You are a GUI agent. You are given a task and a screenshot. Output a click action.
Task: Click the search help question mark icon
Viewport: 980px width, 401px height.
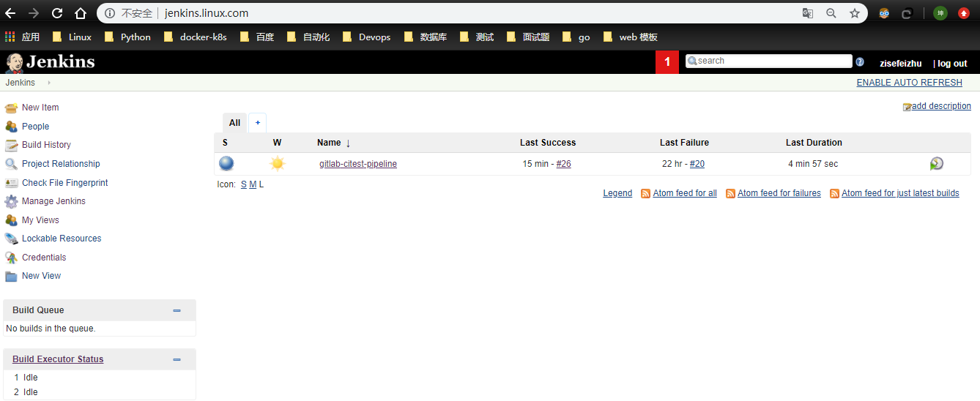tap(860, 62)
